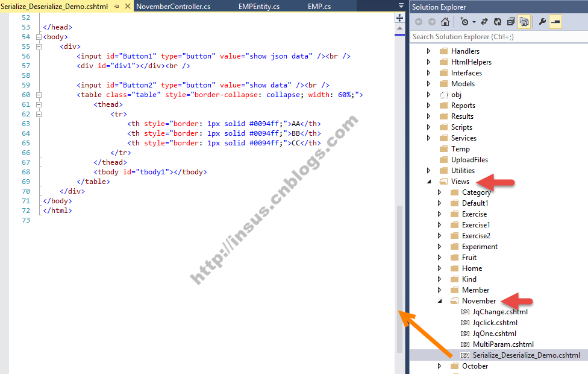The width and height of the screenshot is (588, 374).
Task: Select the obj folder icon
Action: point(443,95)
